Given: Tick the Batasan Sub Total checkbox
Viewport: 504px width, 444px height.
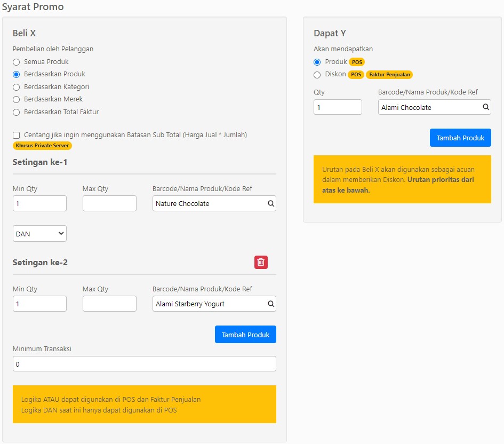Looking at the screenshot, I should click(x=17, y=135).
